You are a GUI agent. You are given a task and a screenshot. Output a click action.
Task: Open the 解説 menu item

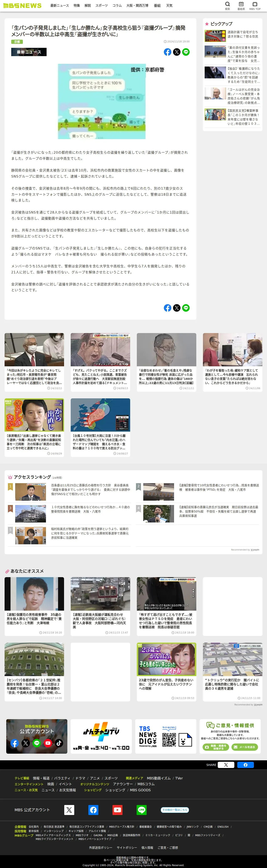coord(88,5)
